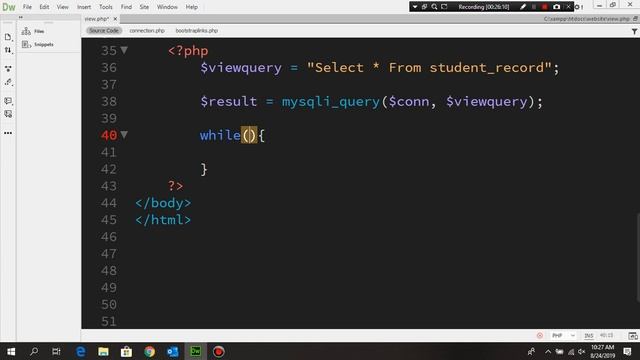Open the Windows Start menu

tap(11, 351)
